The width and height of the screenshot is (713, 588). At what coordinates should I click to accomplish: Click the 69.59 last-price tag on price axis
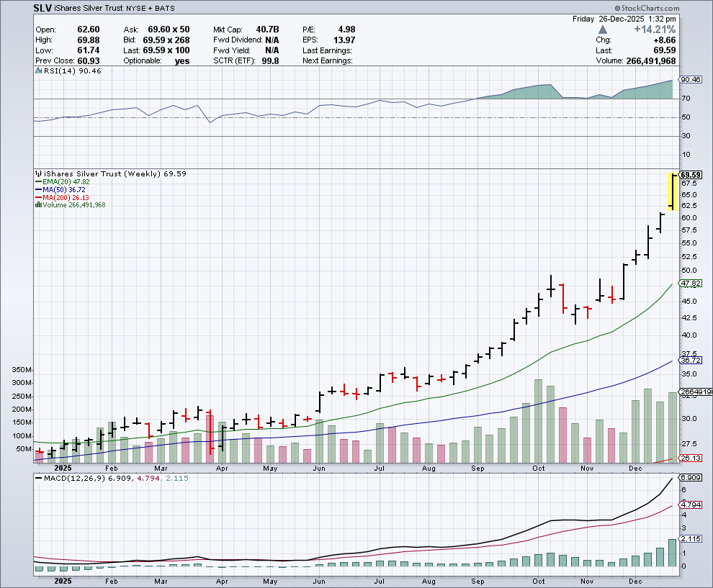[691, 175]
